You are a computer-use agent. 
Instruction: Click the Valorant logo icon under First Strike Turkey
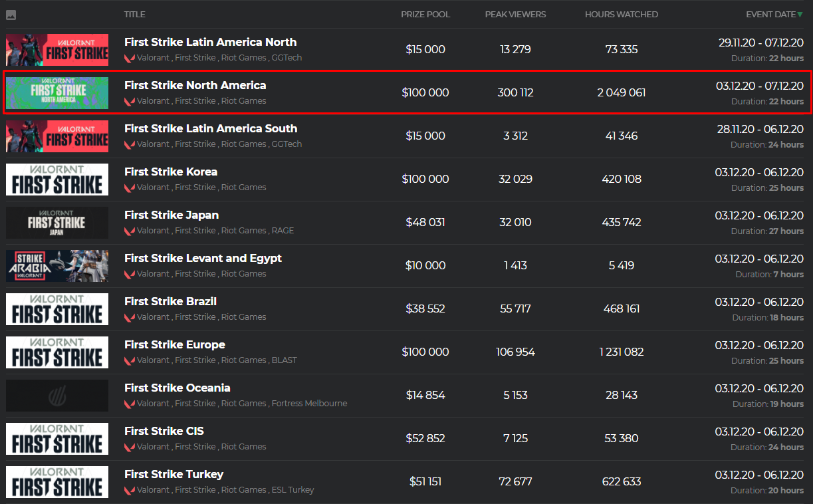click(x=130, y=490)
